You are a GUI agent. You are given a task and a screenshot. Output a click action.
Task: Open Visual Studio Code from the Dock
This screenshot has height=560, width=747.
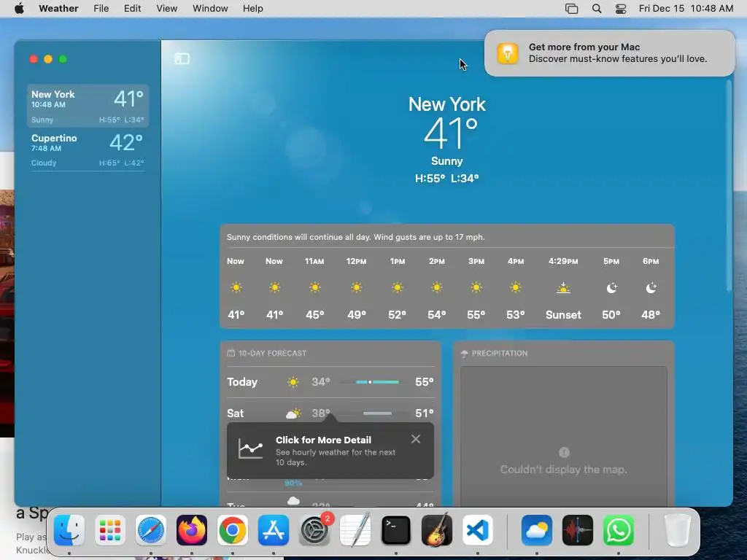(x=477, y=530)
